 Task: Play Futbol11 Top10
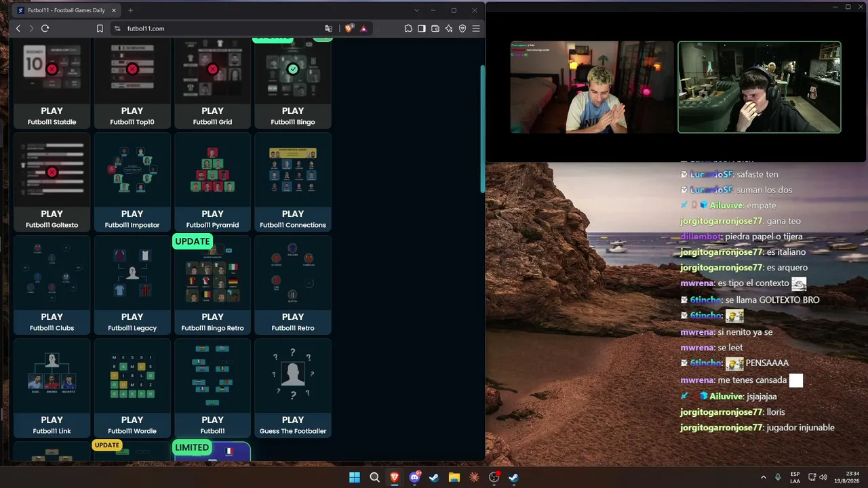pos(132,83)
